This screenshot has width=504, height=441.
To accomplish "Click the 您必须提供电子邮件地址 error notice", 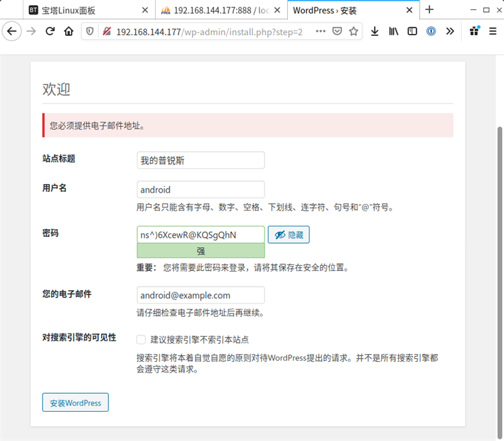I will (248, 125).
